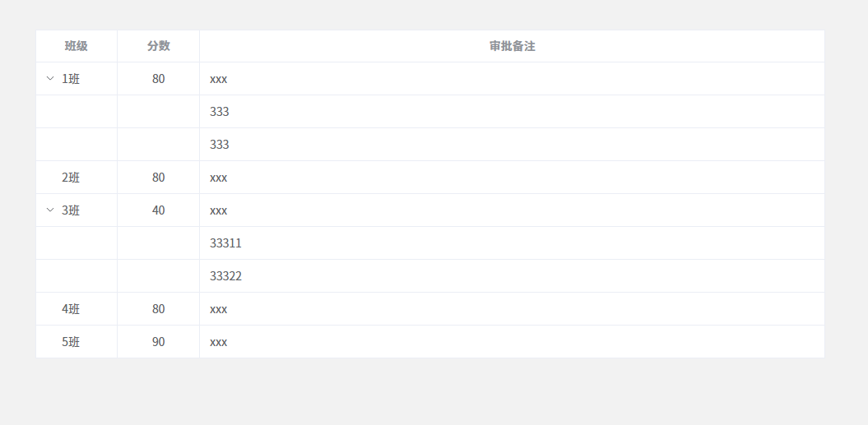Collapse the 1班 row chevron
The width and height of the screenshot is (868, 425).
click(50, 79)
